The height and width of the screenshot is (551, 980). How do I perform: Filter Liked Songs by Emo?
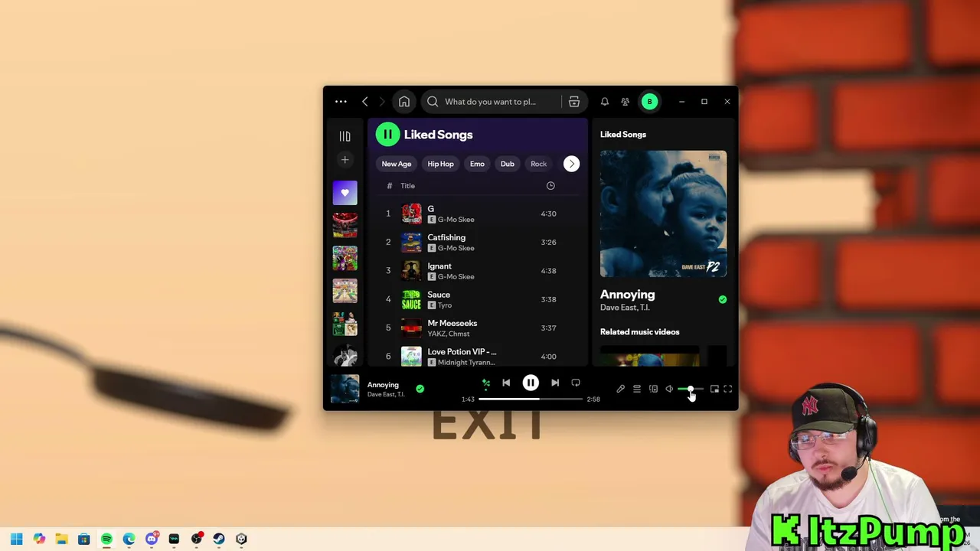(x=477, y=164)
